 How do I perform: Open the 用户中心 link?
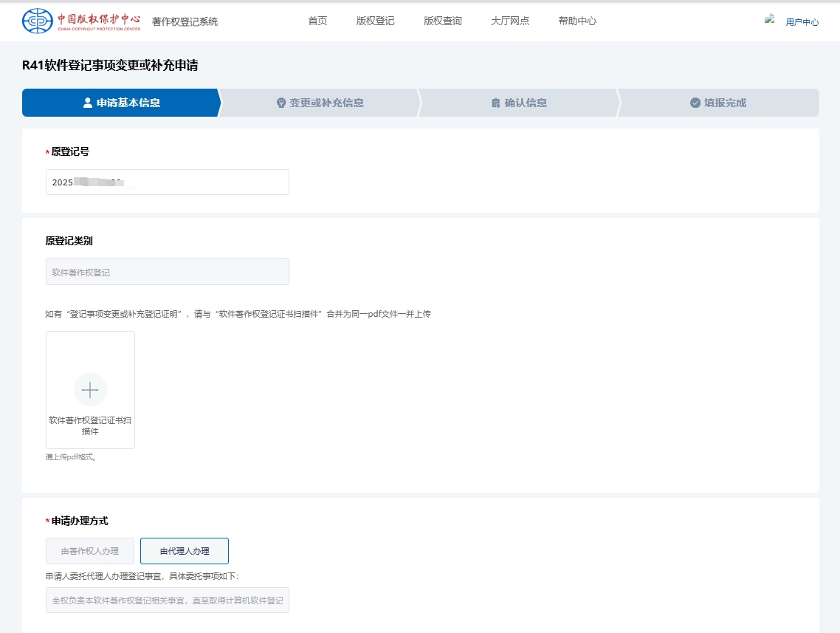coord(802,22)
